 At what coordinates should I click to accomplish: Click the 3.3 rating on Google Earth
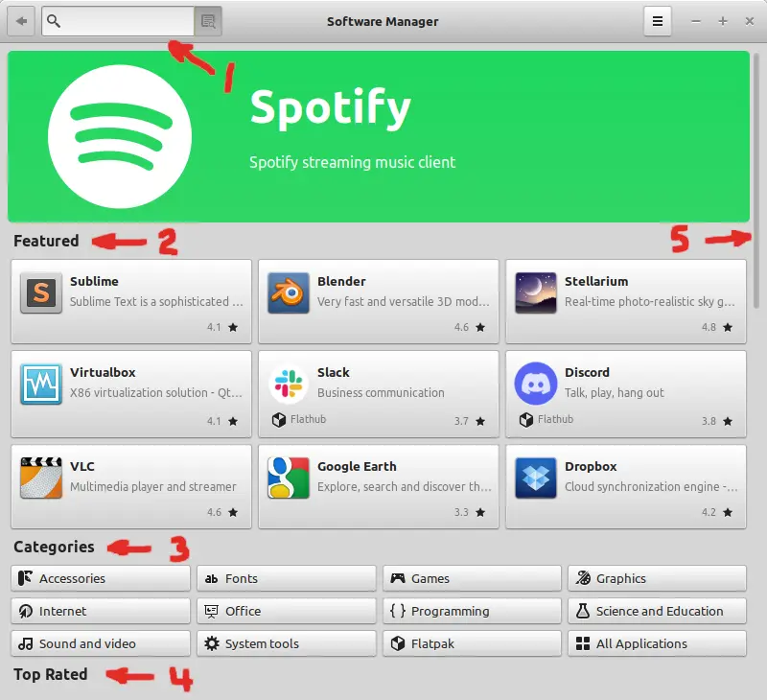click(x=461, y=512)
